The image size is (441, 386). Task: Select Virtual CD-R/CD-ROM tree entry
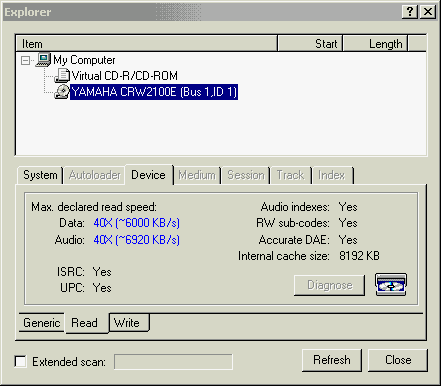125,76
